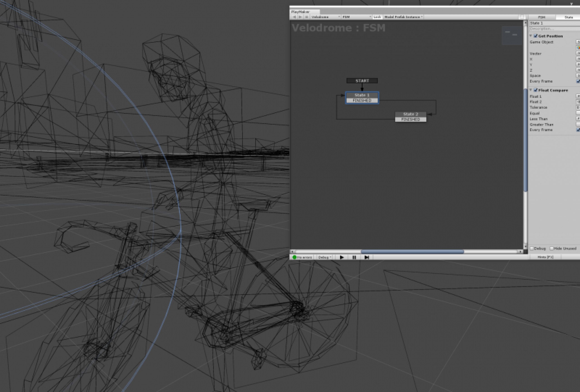Click the horizontal scrollbar left arrow

292,252
